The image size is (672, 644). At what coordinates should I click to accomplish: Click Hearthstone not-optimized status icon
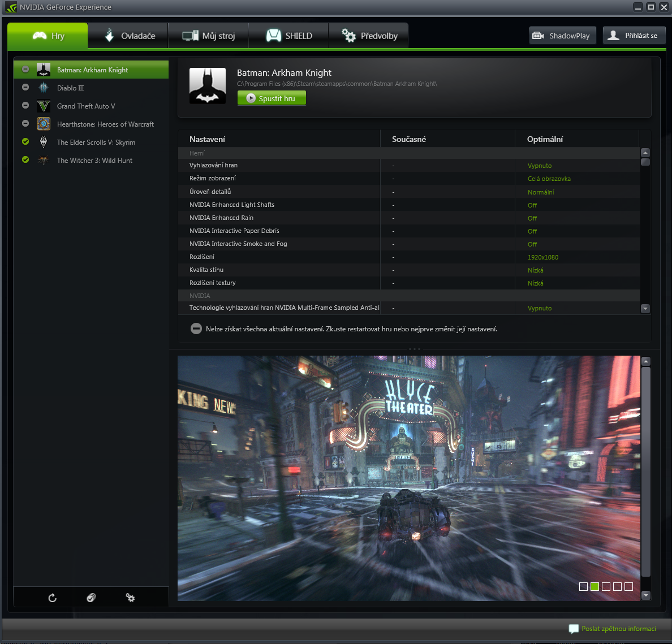point(25,123)
